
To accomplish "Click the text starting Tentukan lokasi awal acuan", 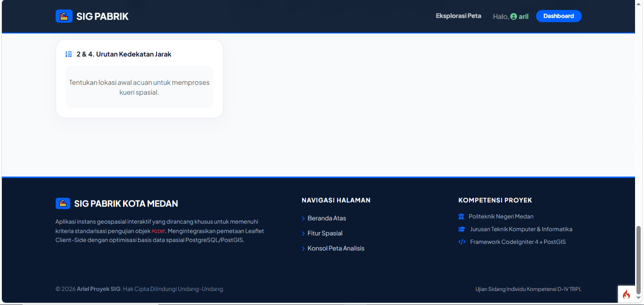I will [139, 87].
